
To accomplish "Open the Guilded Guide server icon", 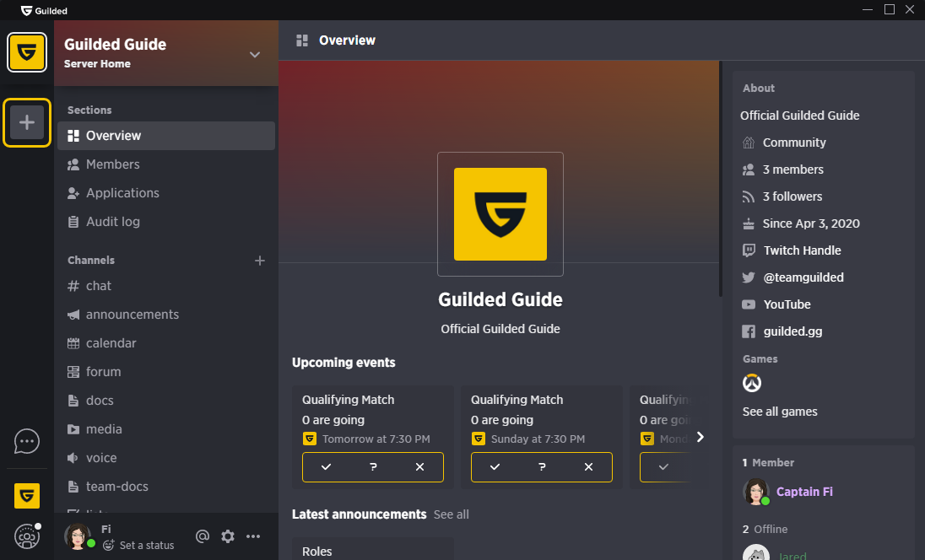I will [x=27, y=52].
